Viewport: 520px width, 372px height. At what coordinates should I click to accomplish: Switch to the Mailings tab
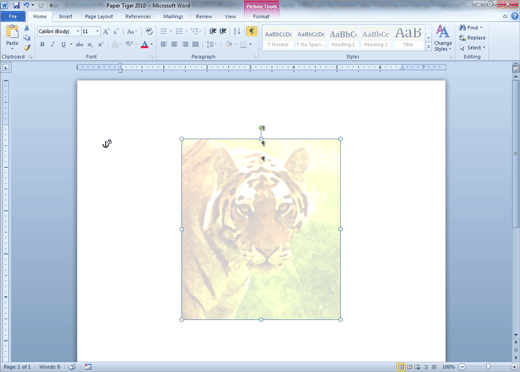(x=173, y=16)
